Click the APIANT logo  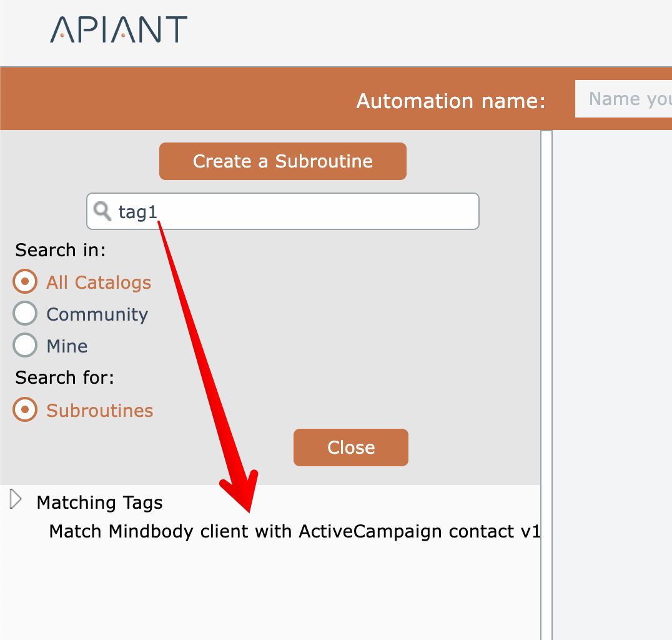coord(119,30)
